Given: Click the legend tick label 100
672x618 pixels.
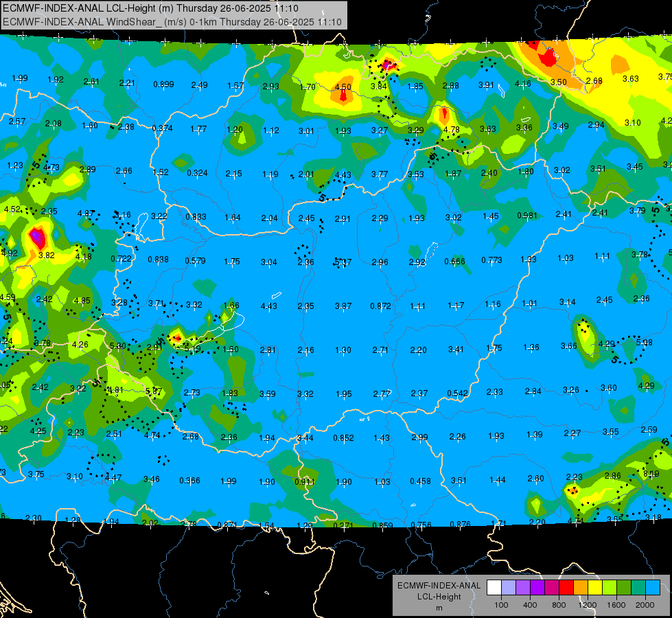Looking at the screenshot, I should pos(502,605).
